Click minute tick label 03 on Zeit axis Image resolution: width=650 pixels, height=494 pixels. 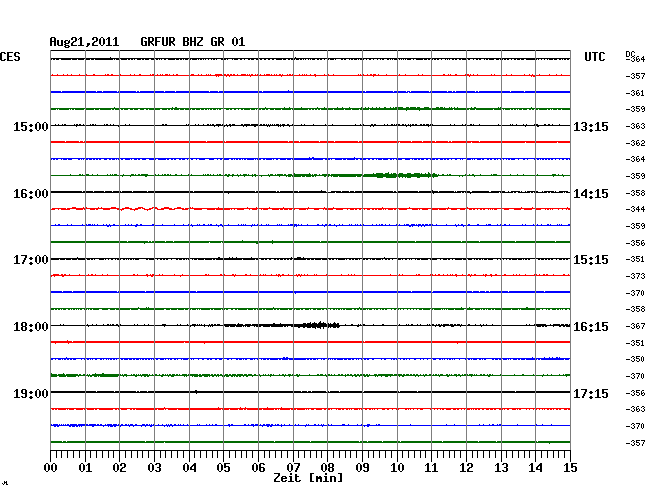154,468
